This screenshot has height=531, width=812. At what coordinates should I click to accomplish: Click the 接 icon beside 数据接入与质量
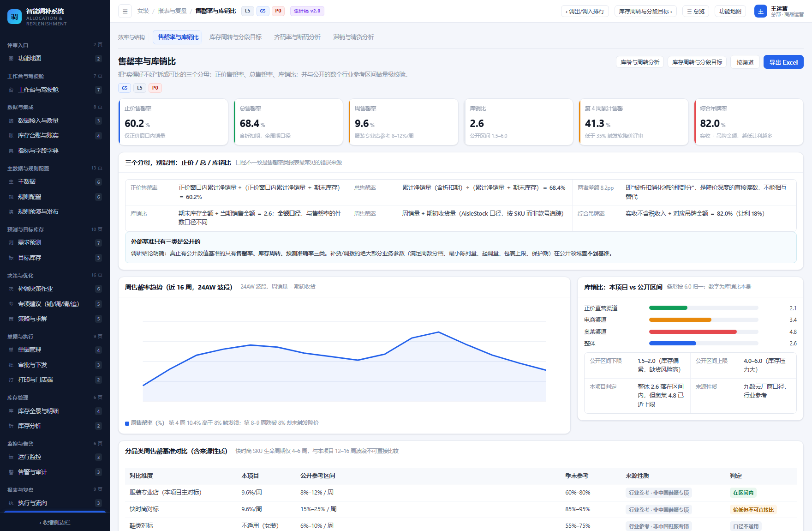pyautogui.click(x=11, y=121)
